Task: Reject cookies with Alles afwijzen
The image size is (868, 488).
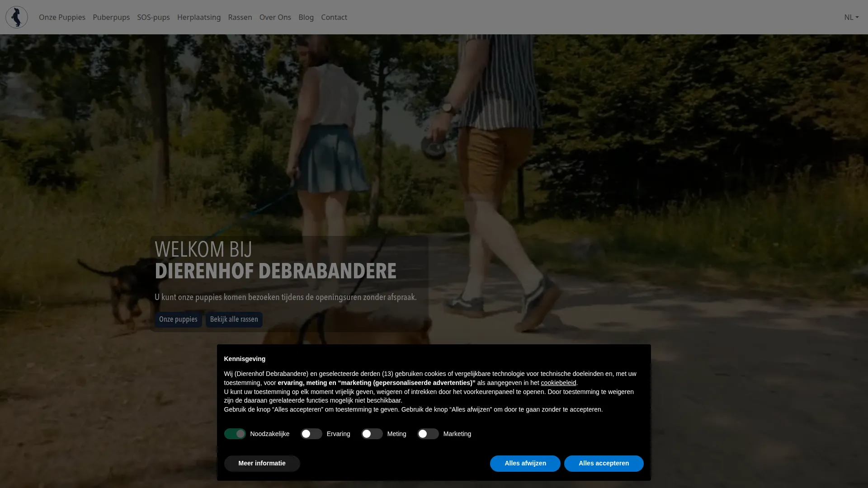Action: pos(525,463)
